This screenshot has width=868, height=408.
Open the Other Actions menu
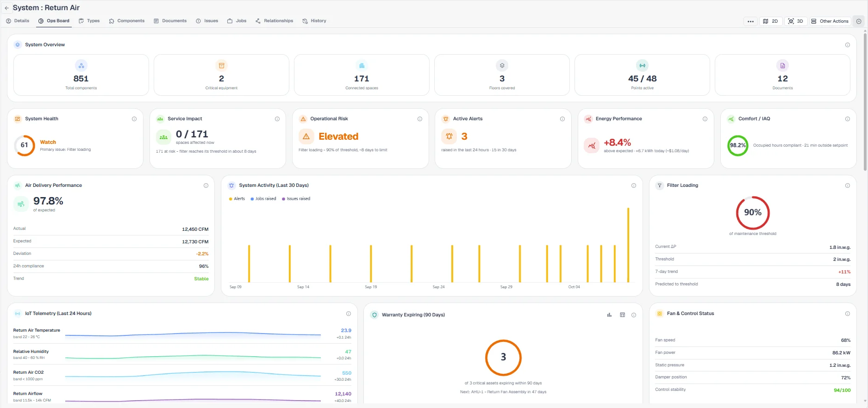tap(830, 21)
